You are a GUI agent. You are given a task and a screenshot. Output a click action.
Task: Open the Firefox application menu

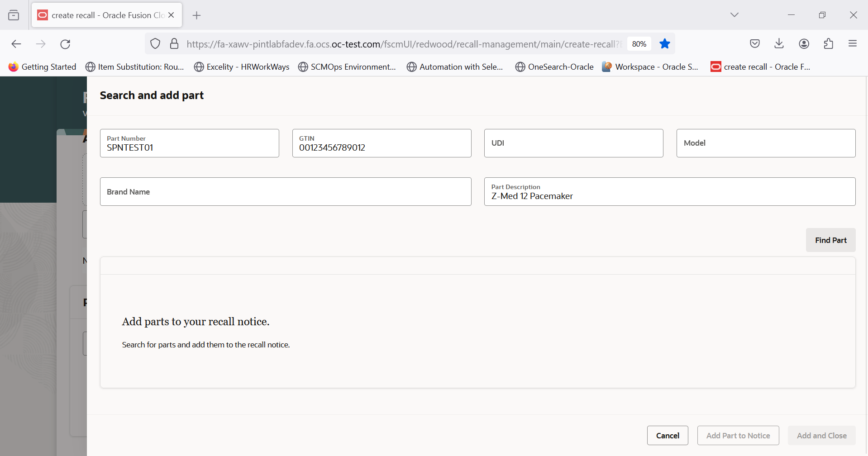pyautogui.click(x=853, y=43)
